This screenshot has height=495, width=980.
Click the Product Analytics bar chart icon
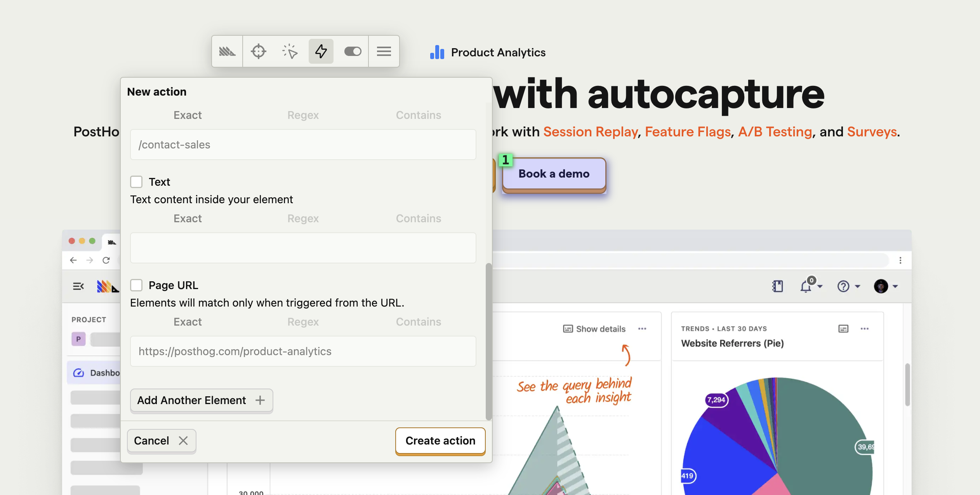[436, 52]
